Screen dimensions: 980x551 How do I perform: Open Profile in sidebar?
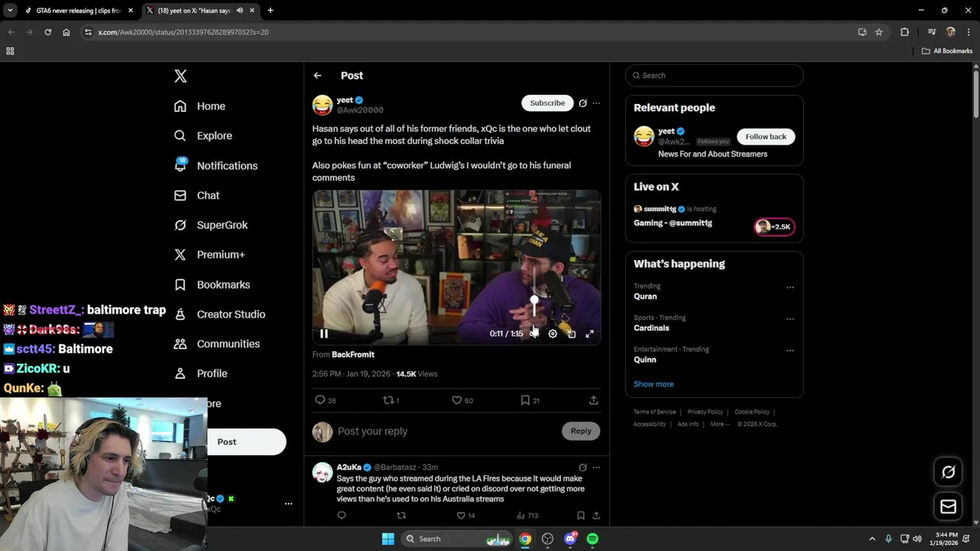tap(201, 373)
